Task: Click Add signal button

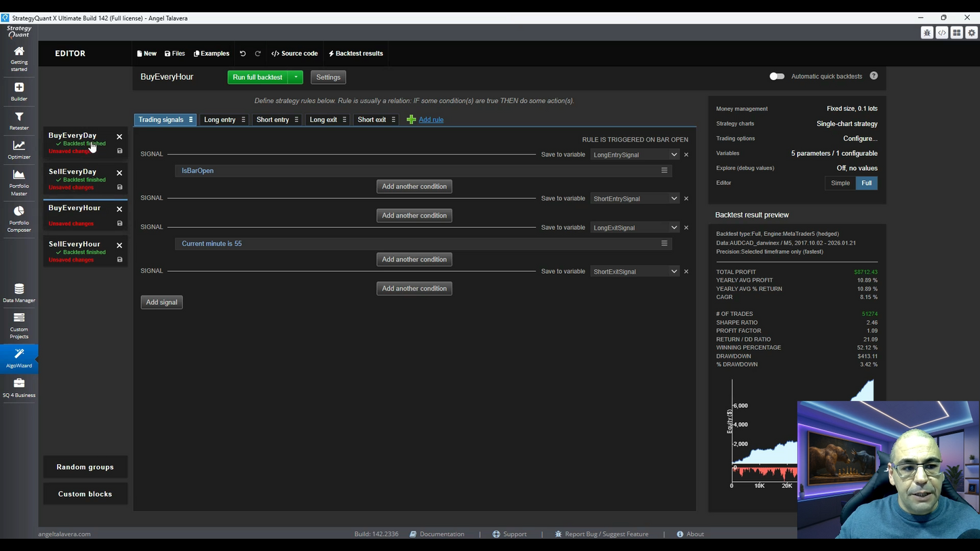Action: 161,302
